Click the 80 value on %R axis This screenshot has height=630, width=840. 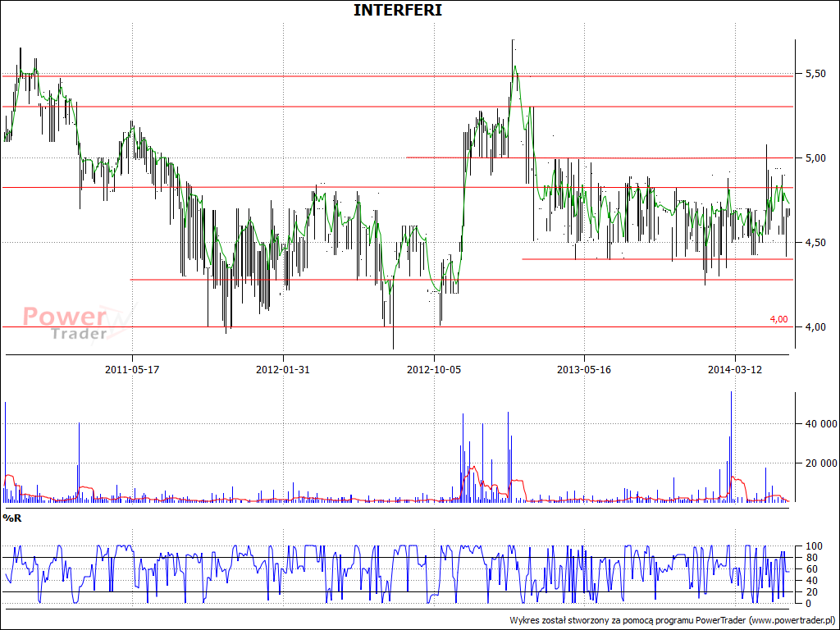(811, 558)
